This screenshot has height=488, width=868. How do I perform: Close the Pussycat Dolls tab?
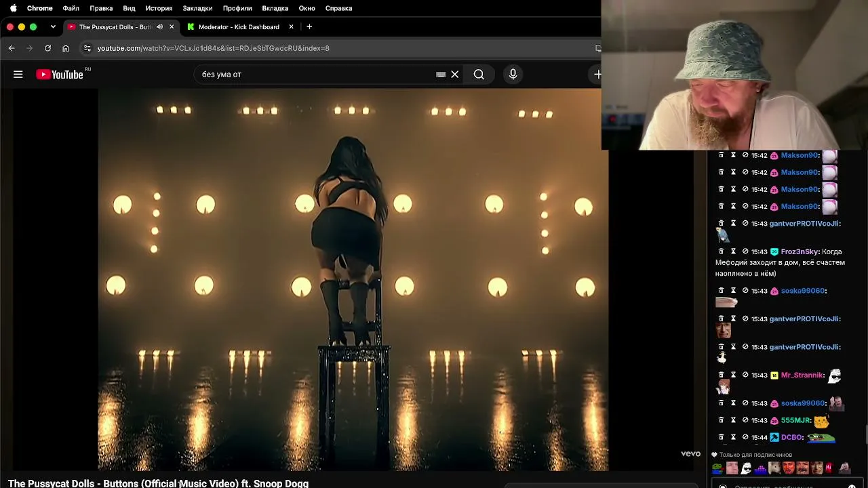tap(172, 26)
